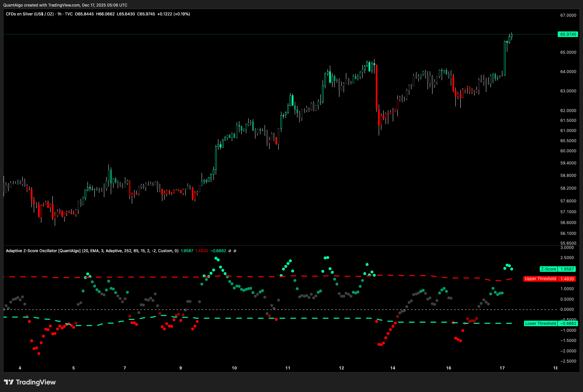The height and width of the screenshot is (392, 583).
Task: Click the L65.6430 low price value
Action: pyautogui.click(x=126, y=14)
